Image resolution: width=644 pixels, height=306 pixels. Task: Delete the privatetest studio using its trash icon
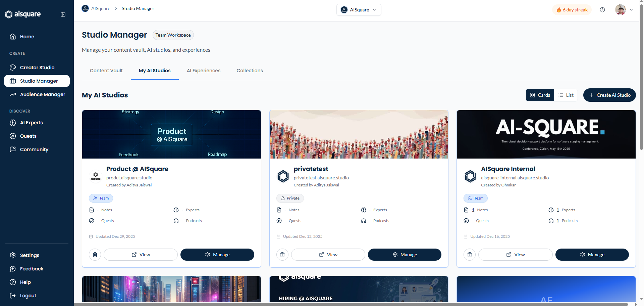click(282, 255)
